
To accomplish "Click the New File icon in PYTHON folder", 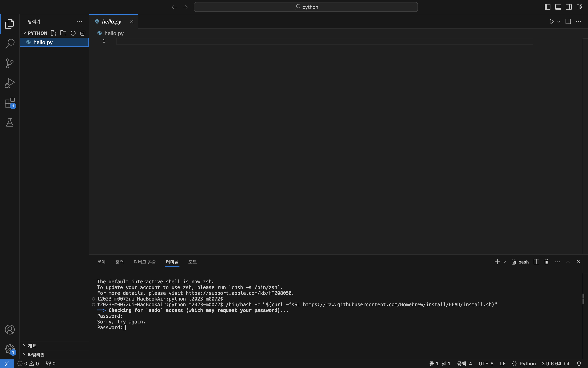I will (53, 33).
